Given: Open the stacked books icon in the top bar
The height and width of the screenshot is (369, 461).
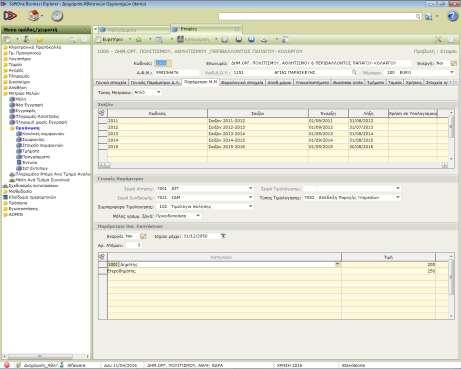Looking at the screenshot, I should 35,15.
